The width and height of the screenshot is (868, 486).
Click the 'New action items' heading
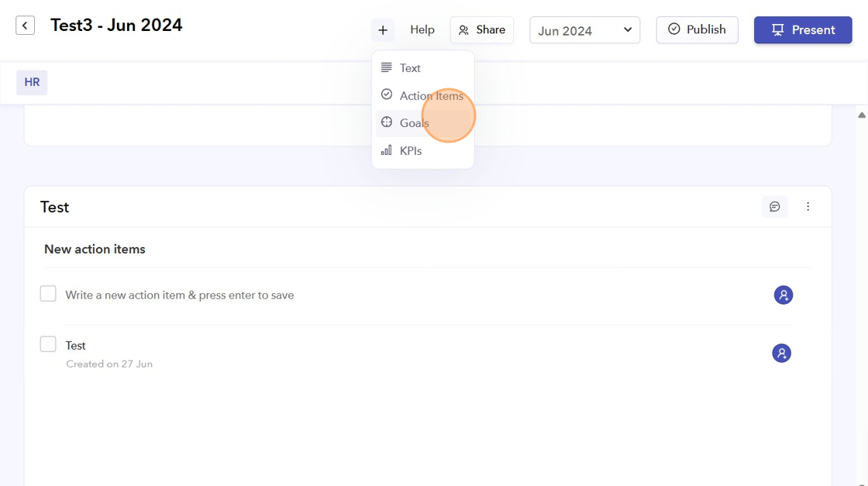coord(95,249)
